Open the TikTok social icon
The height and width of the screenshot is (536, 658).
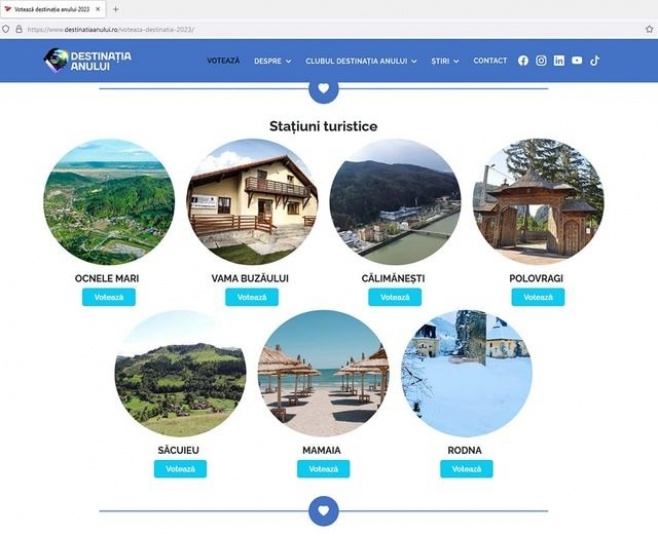click(x=595, y=61)
